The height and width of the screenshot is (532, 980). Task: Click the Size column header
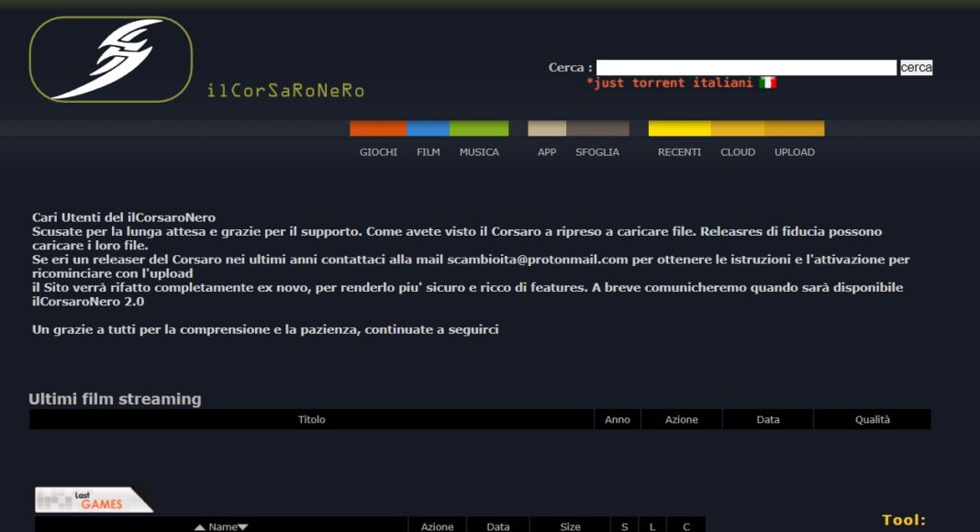(570, 526)
